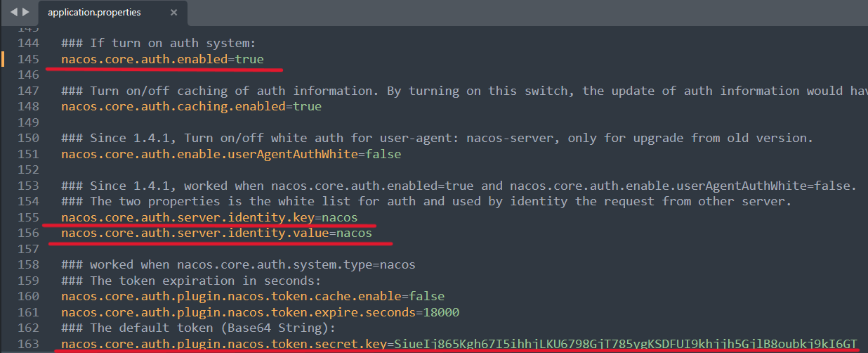Image resolution: width=868 pixels, height=353 pixels.
Task: Click nacos.core.auth.server.identity.value=nacos line
Action: pyautogui.click(x=217, y=233)
